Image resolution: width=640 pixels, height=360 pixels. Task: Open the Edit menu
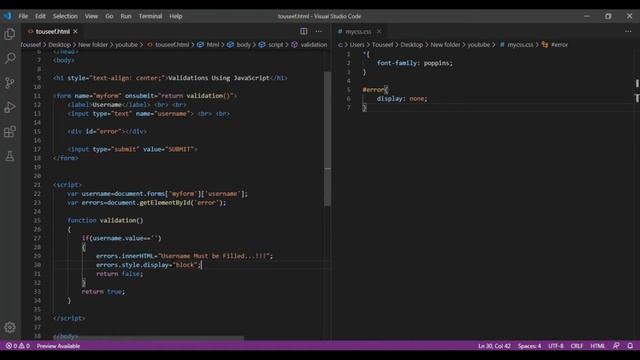[40, 16]
